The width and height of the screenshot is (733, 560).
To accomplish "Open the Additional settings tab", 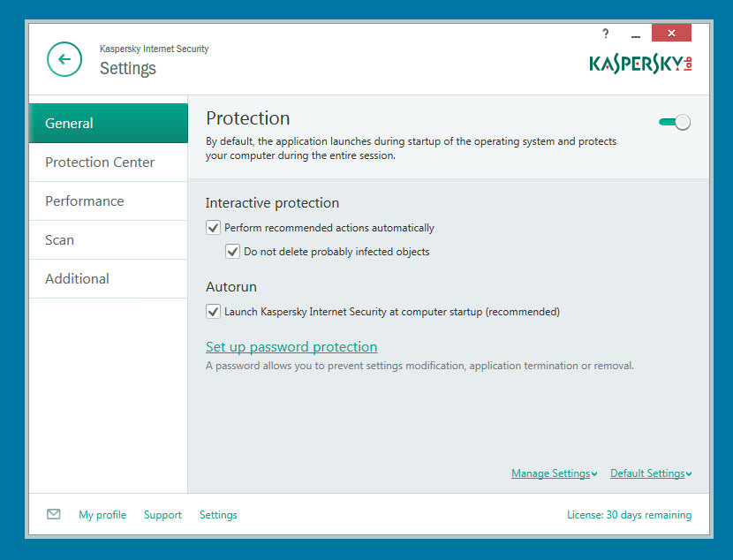I will [x=109, y=278].
